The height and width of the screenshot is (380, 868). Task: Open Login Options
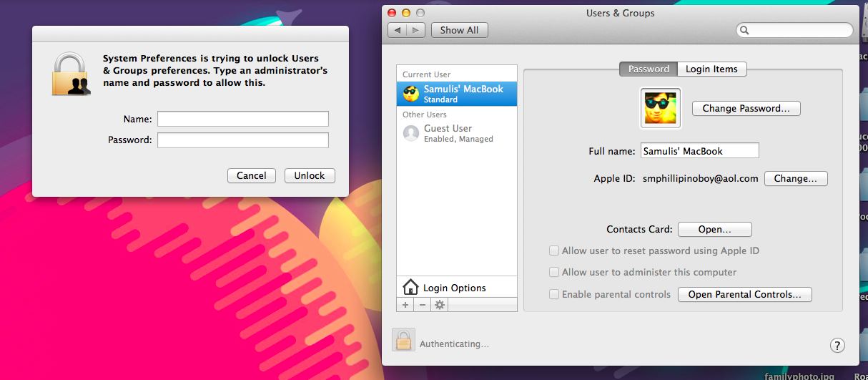(x=457, y=288)
